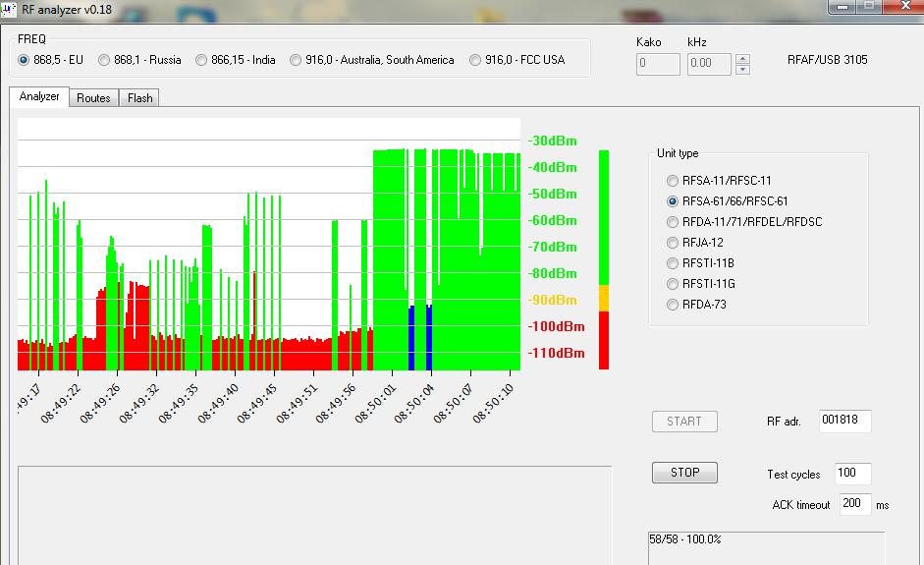This screenshot has height=565, width=924.
Task: Click the -50dBm scale label
Action: [x=552, y=194]
